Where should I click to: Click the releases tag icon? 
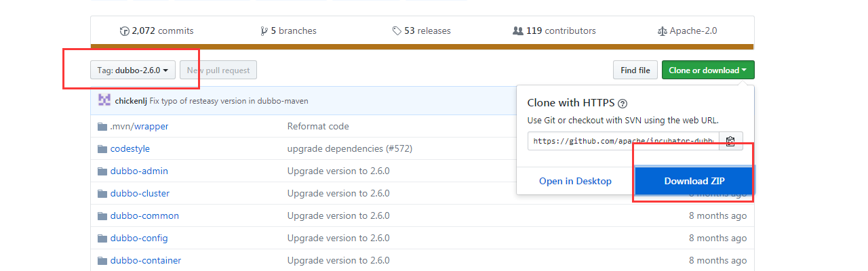[397, 31]
